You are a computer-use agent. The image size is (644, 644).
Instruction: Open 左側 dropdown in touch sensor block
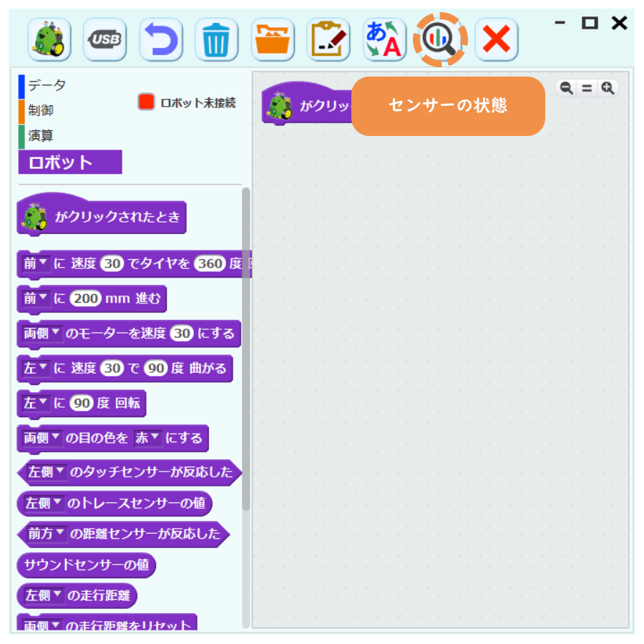[x=47, y=472]
